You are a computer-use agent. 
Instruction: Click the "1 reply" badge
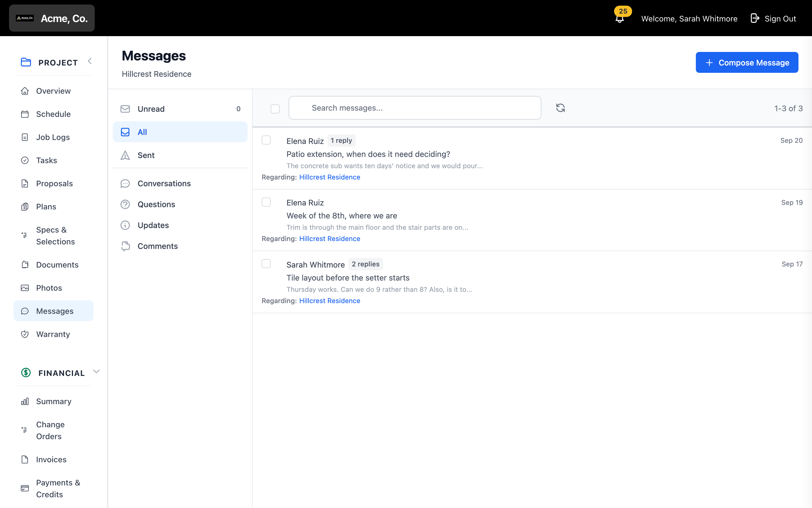click(x=341, y=141)
